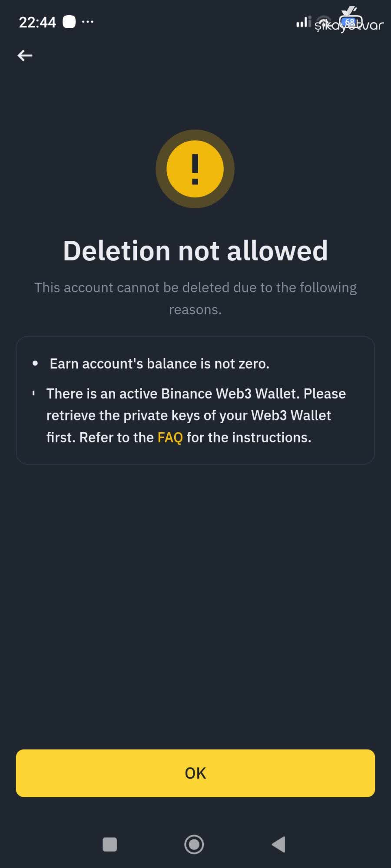Tap 'Earn account's balance is not zero' reason

[x=159, y=364]
